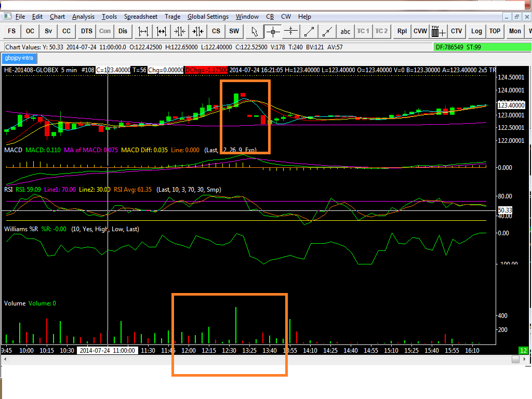
Task: Click the DTS toolbar button
Action: [87, 32]
